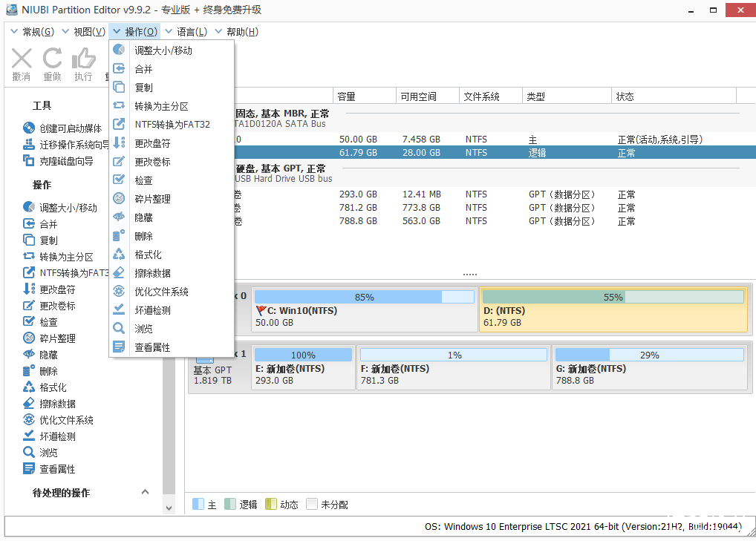Click the sidebar 隐藏 eye icon
This screenshot has width=756, height=541.
tap(29, 354)
